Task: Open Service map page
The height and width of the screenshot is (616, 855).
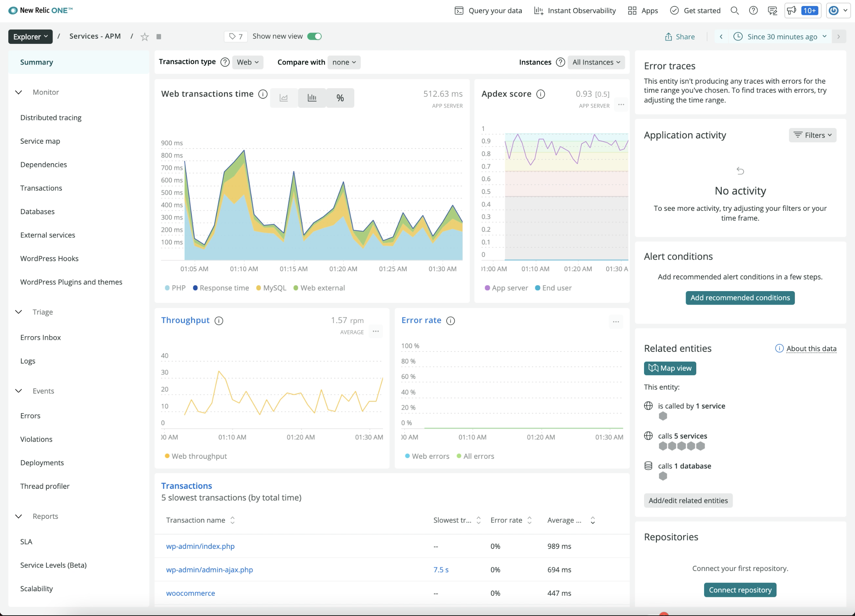Action: [x=40, y=141]
